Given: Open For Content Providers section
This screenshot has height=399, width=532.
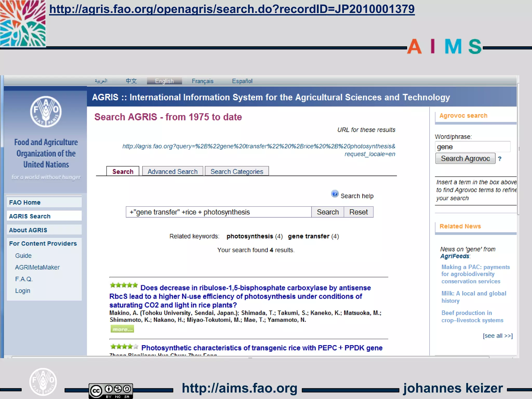Looking at the screenshot, I should pos(43,243).
